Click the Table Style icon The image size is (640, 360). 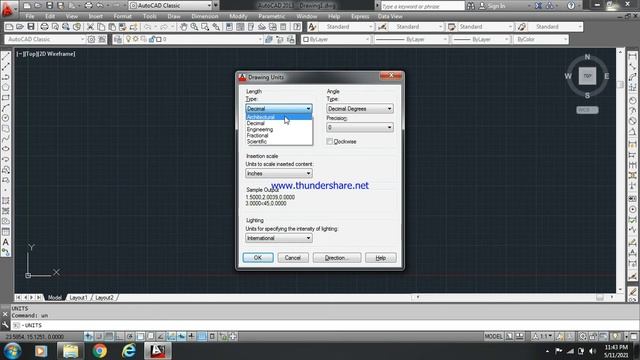pos(451,27)
